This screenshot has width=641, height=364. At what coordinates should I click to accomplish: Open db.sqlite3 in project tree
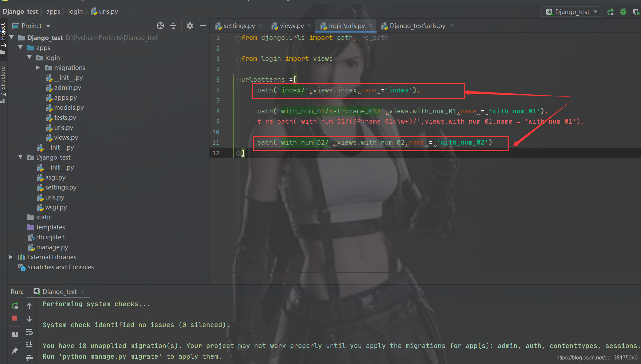coord(50,237)
